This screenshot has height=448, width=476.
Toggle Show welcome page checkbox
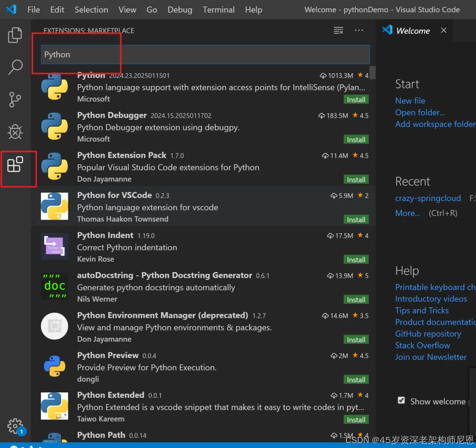pos(402,400)
